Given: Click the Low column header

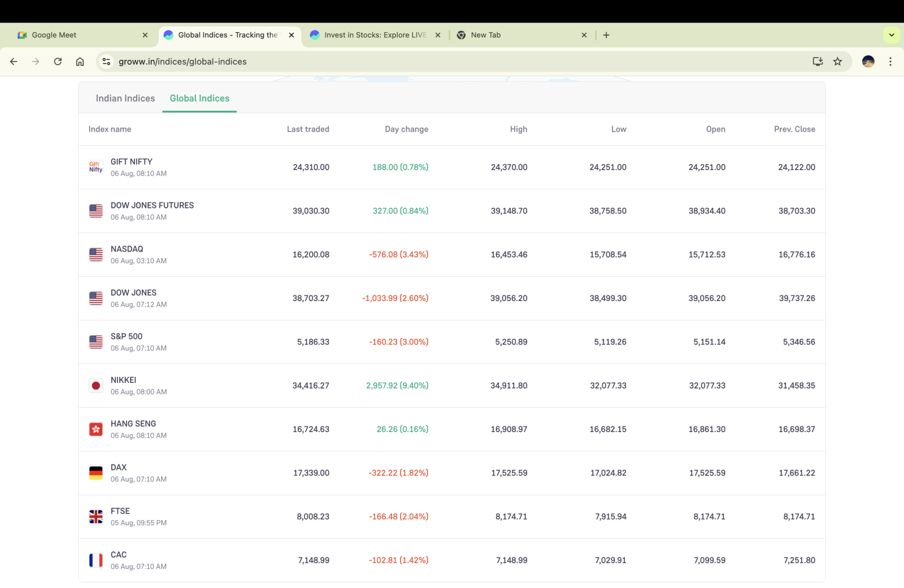Looking at the screenshot, I should click(619, 129).
